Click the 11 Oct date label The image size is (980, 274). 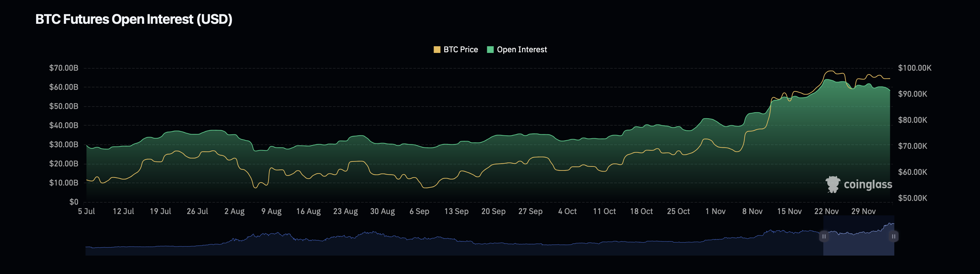click(605, 212)
